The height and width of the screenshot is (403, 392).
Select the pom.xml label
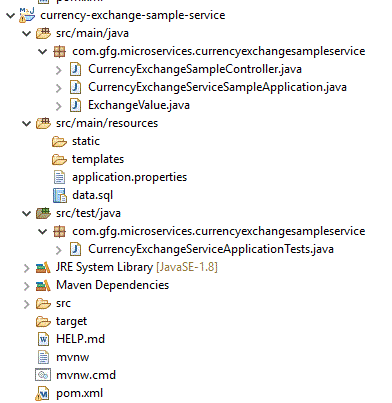(x=80, y=393)
